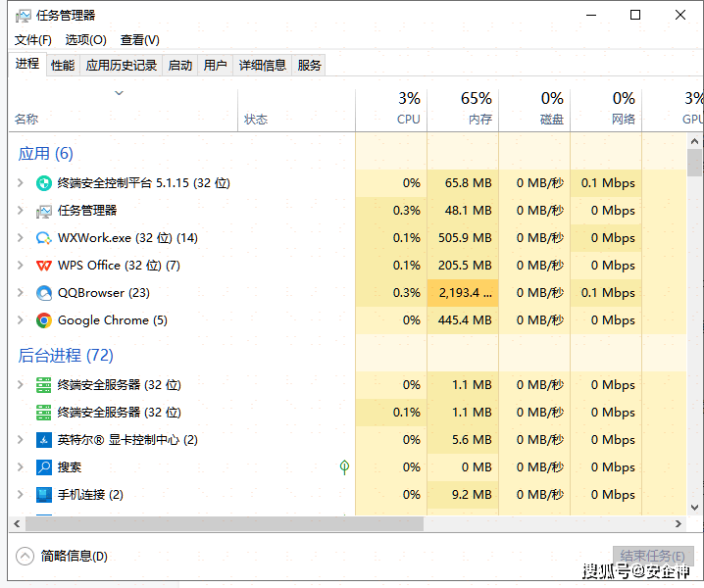Click the 后台进程 (72) group heading
Screen dimensions: 704x588
(x=66, y=356)
